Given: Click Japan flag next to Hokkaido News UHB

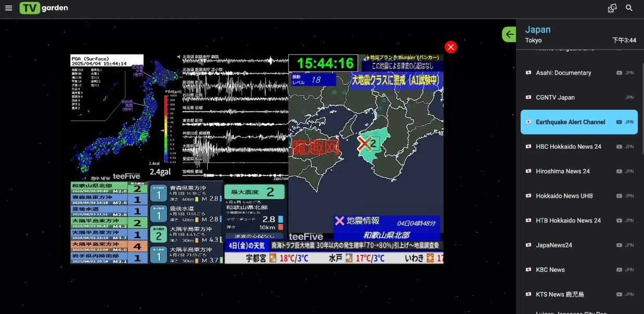Looking at the screenshot, I should pos(528,196).
